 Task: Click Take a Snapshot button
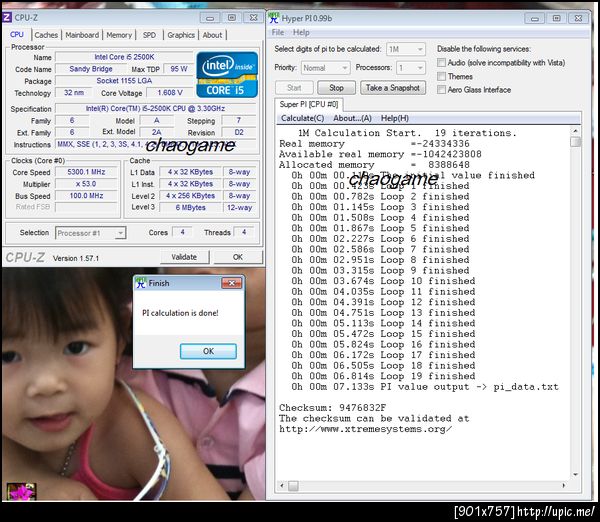pyautogui.click(x=393, y=88)
